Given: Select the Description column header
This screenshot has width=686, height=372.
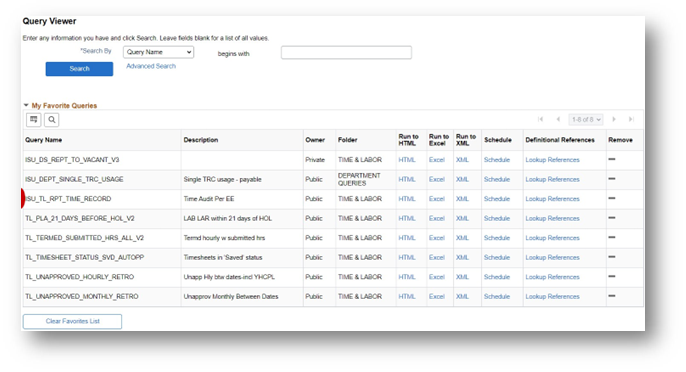Looking at the screenshot, I should pos(200,140).
